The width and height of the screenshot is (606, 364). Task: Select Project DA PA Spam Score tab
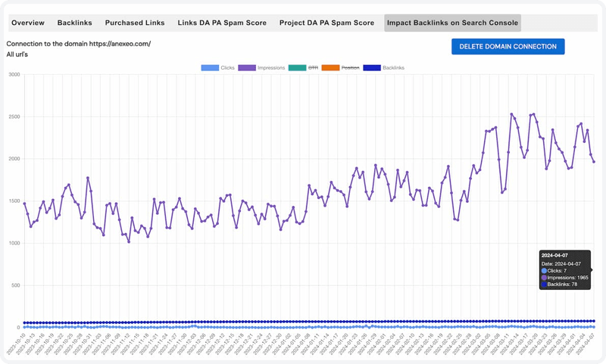click(x=326, y=23)
